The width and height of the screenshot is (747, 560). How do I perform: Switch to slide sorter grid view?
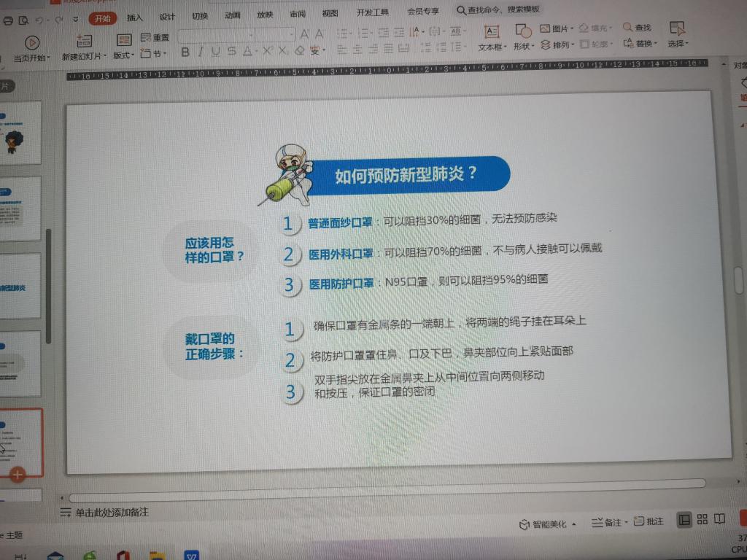click(x=702, y=519)
